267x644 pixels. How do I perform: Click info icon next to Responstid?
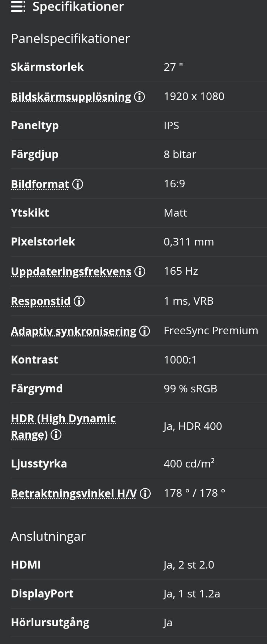(x=79, y=301)
